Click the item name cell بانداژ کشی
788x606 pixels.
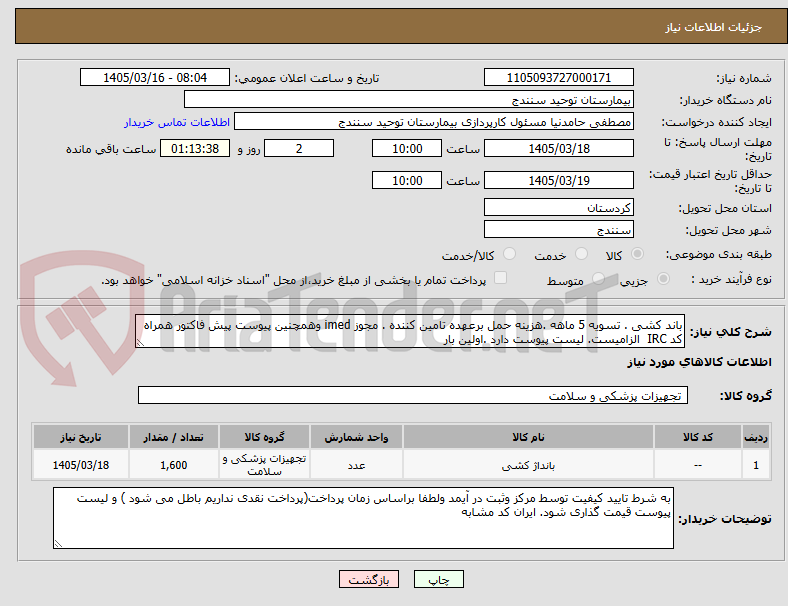point(528,465)
